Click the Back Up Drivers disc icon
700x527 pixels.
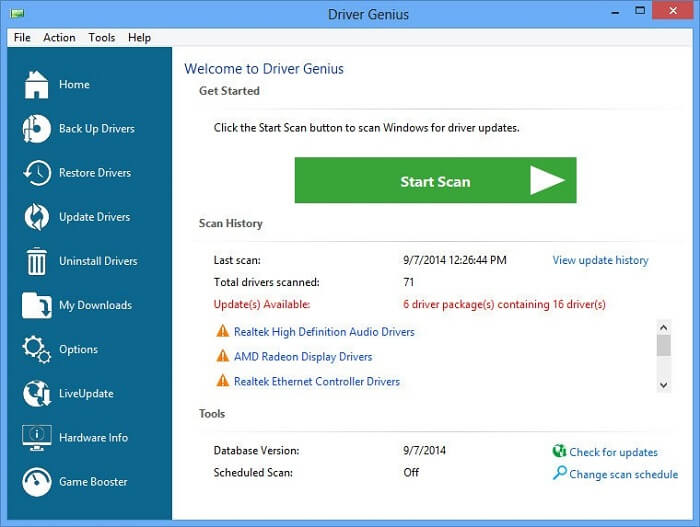37,129
